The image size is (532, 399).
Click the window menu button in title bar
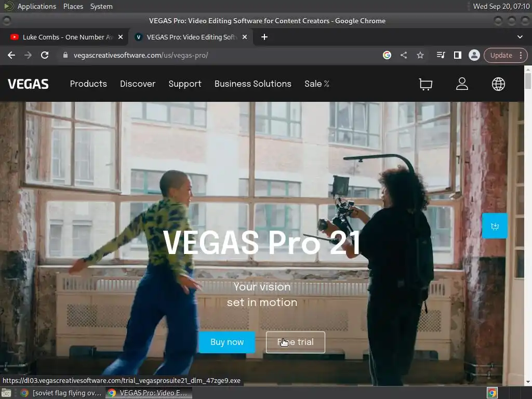pyautogui.click(x=6, y=21)
